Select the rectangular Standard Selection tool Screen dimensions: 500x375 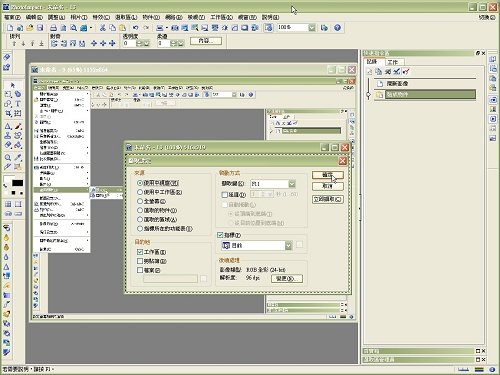tap(8, 94)
